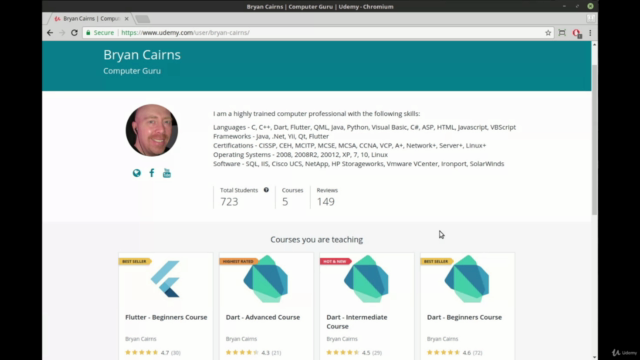Viewport: 640px width, 360px height.
Task: Reload the page with the refresh icon
Action: click(74, 33)
